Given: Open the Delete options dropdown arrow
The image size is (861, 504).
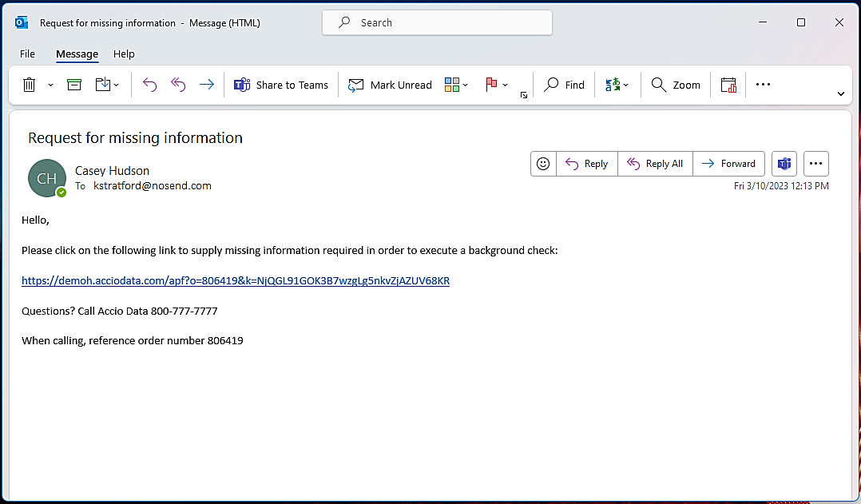Looking at the screenshot, I should pyautogui.click(x=50, y=85).
